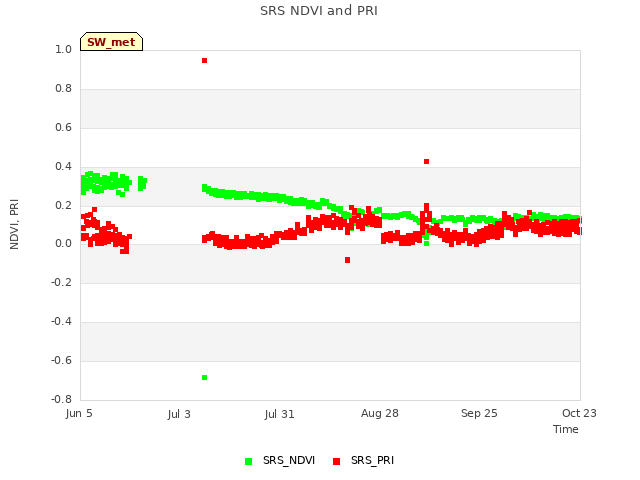The width and height of the screenshot is (640, 480).
Task: Select the red outlier point near -0.08
Action: [x=347, y=260]
